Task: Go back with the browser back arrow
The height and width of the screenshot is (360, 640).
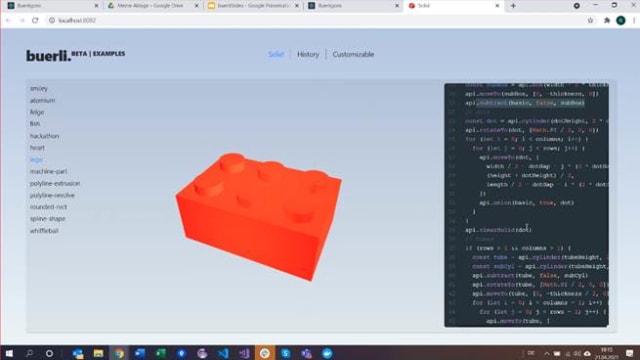Action: (x=8, y=20)
